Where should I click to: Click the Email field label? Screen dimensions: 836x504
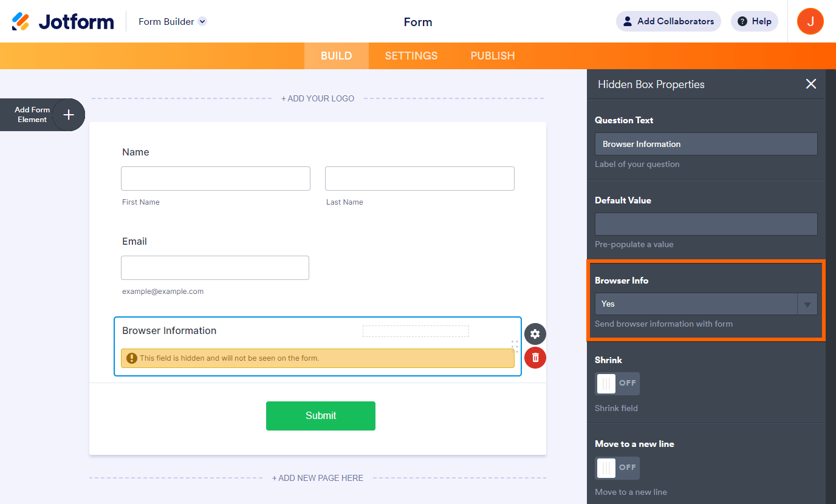click(134, 242)
